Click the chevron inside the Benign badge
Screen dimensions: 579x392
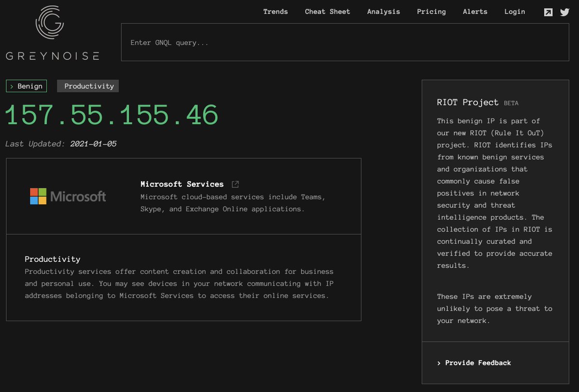(11, 86)
